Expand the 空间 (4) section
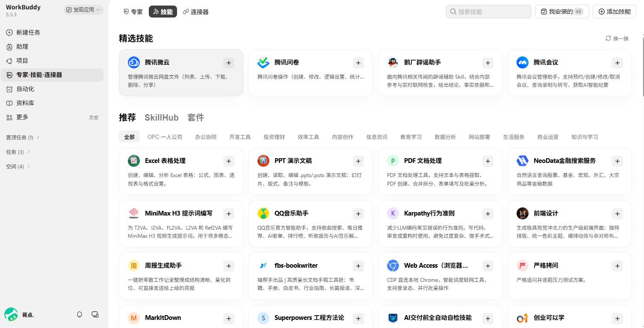Image resolution: width=644 pixels, height=328 pixels. pos(18,166)
